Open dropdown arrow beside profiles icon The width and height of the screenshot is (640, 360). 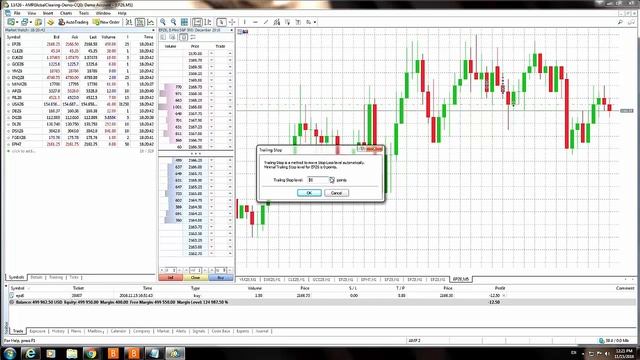coord(31,22)
